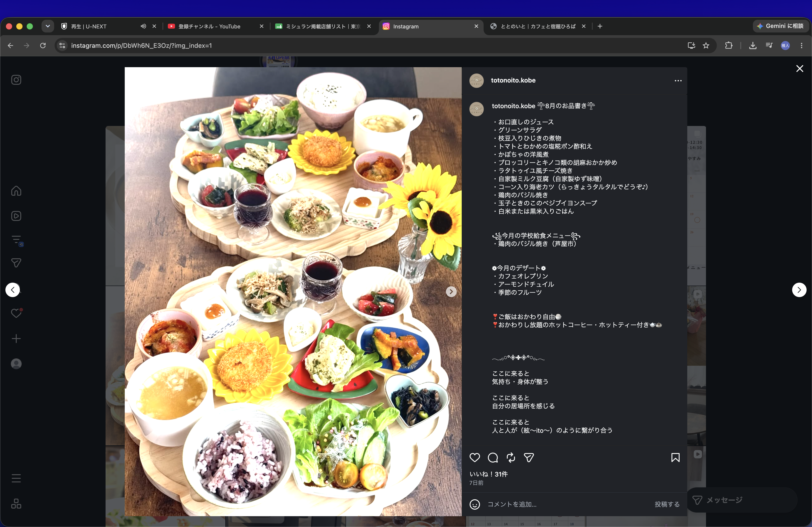Screen dimensions: 812x527
Task: Open post options three-dot menu
Action: 678,81
